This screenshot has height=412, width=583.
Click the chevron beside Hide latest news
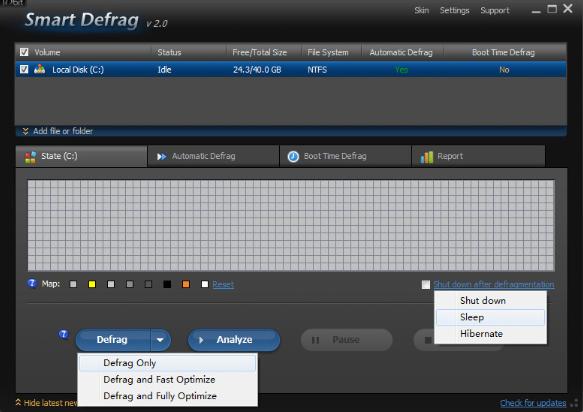(18, 402)
